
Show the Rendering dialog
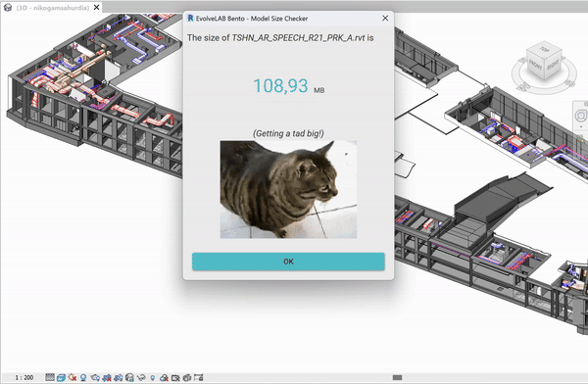point(95,377)
